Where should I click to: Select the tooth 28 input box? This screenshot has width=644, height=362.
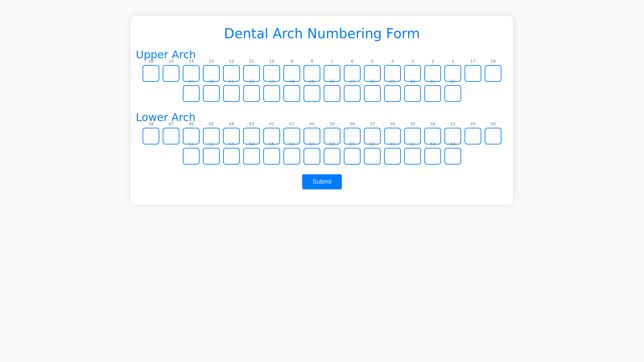[x=372, y=94]
